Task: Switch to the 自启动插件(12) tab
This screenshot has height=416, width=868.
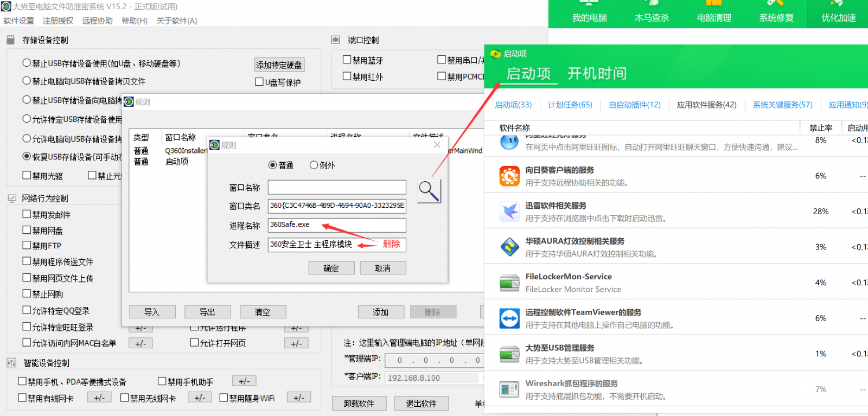Action: (x=635, y=105)
